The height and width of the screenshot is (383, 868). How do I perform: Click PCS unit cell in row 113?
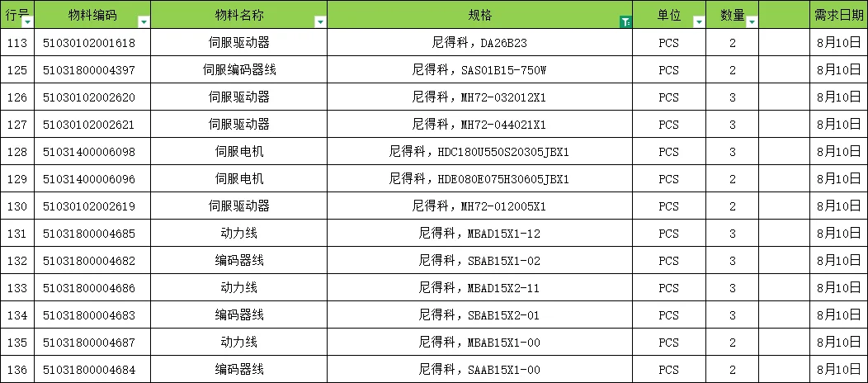[668, 43]
